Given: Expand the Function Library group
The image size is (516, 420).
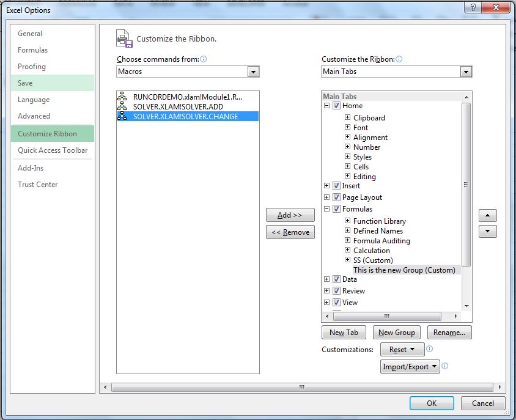Looking at the screenshot, I should pos(347,221).
